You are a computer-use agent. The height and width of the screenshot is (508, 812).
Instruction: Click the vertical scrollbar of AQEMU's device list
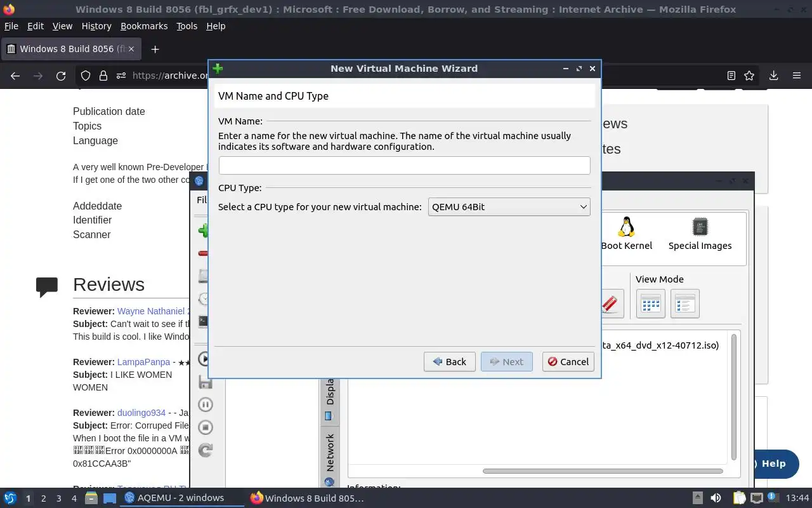[x=734, y=398]
